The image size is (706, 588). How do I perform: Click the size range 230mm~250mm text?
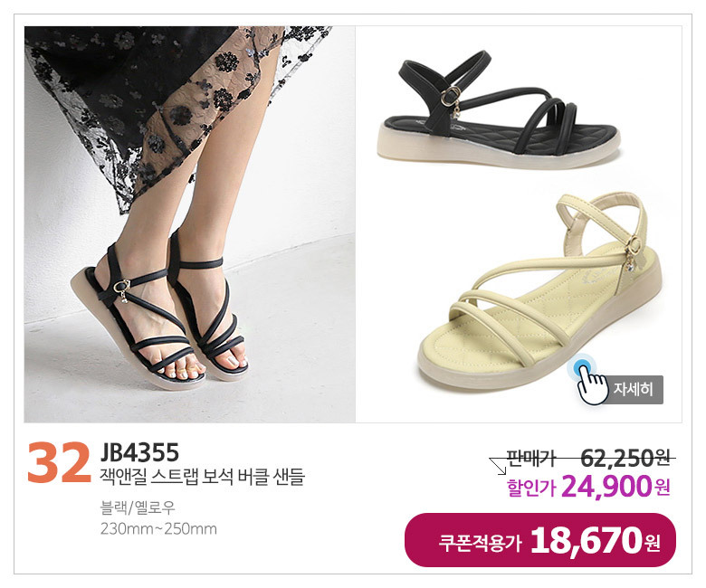[x=158, y=528]
